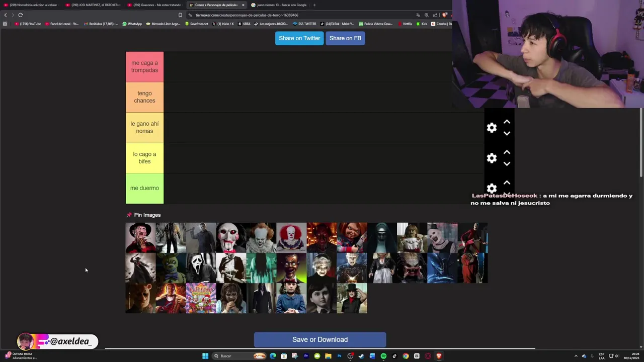Click the Pin Images pushpin icon
The width and height of the screenshot is (644, 362).
point(129,215)
